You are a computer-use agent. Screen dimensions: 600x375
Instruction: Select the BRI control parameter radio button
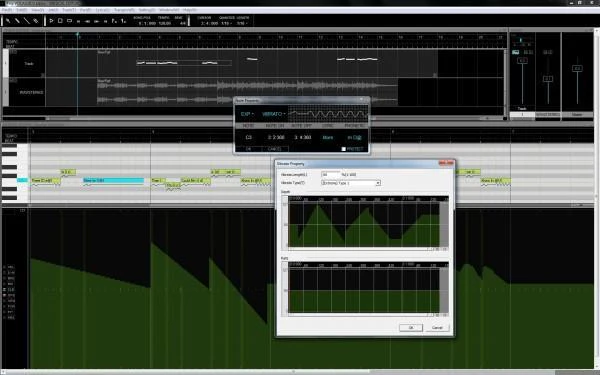coord(5,284)
